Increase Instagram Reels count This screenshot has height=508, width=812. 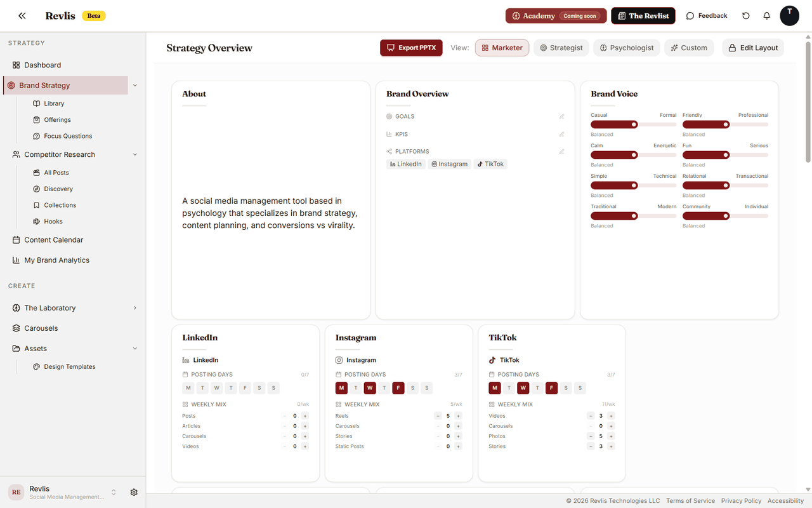tap(458, 416)
